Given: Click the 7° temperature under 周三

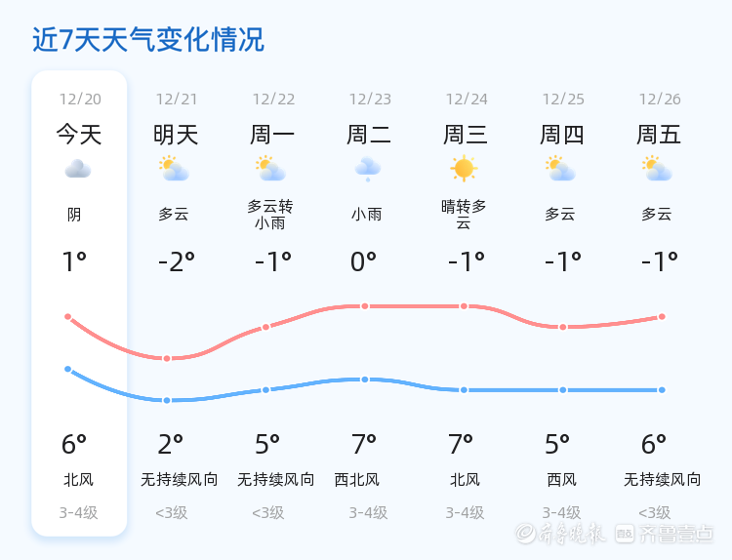Looking at the screenshot, I should (x=461, y=445).
